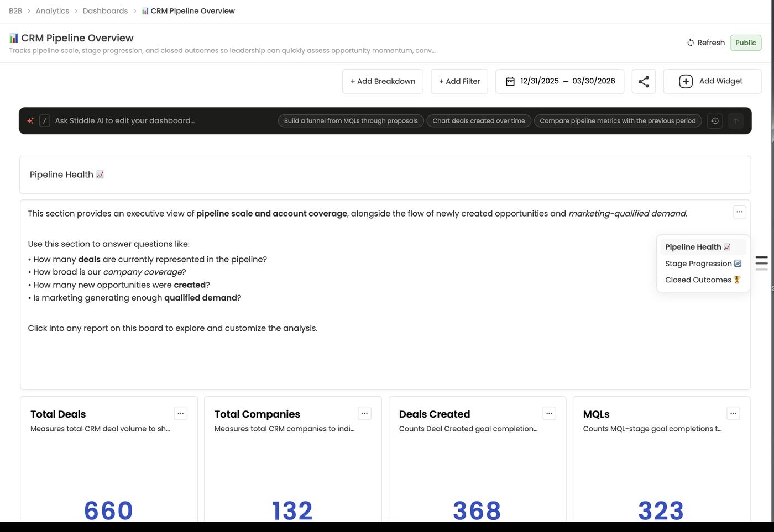Choose the 'Build a funnel from MQLs' suggestion
The image size is (774, 532).
pos(351,121)
